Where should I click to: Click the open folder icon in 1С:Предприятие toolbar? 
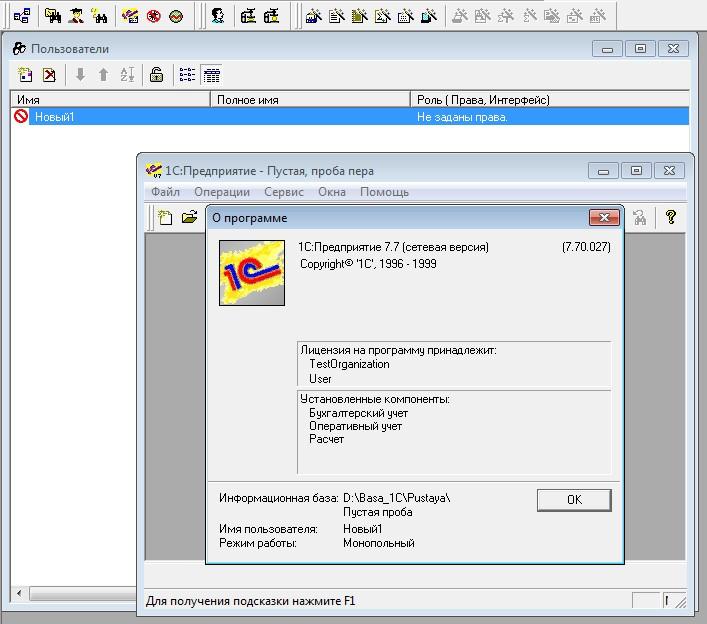[x=189, y=217]
